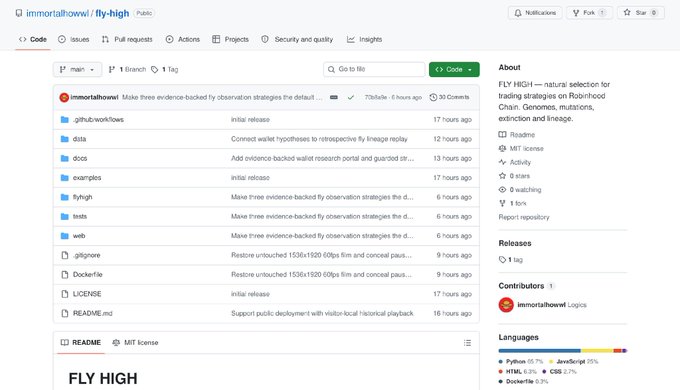View the 1 Branch link
Image resolution: width=680 pixels, height=390 pixels.
(x=127, y=69)
